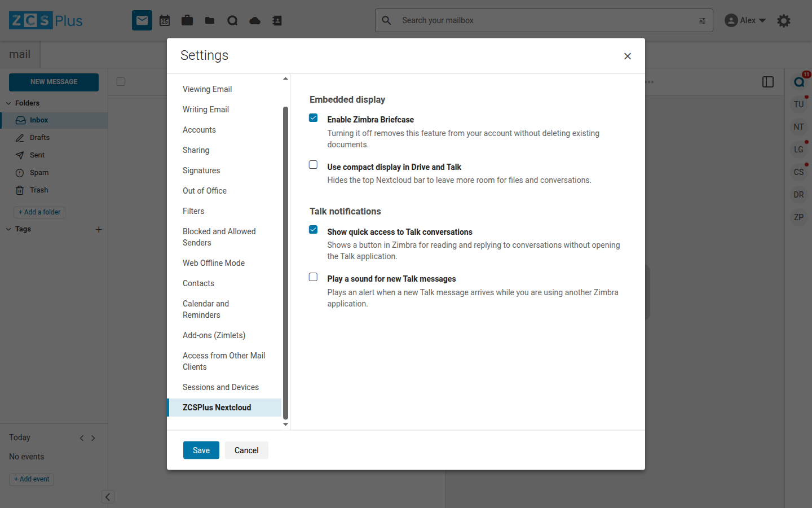Click the ZCS Plus logo
Image resolution: width=812 pixels, height=508 pixels.
pos(46,21)
